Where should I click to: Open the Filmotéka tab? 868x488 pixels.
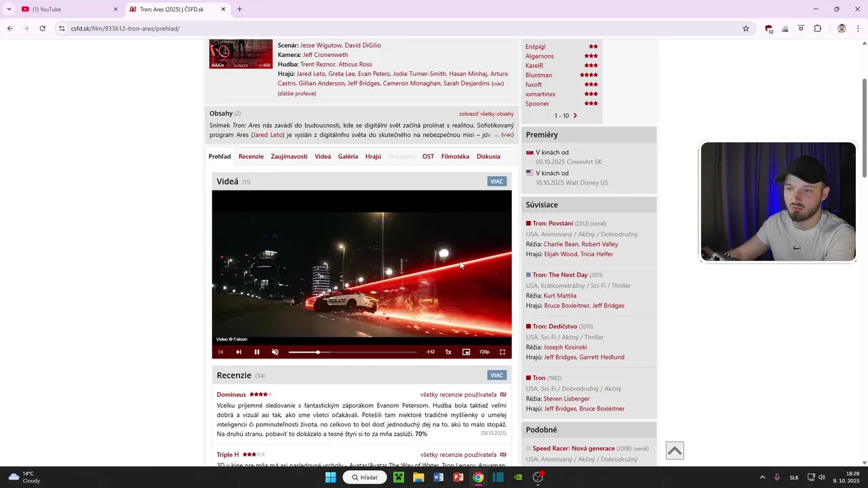(455, 157)
